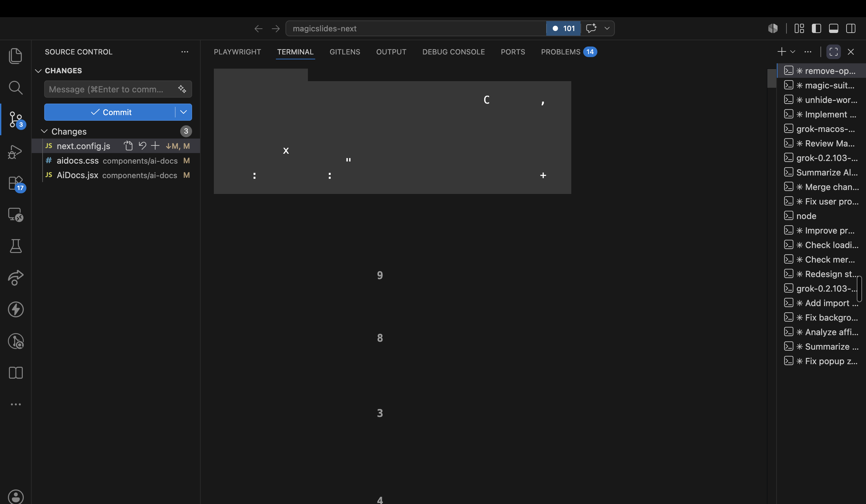
Task: Open the Commit button dropdown arrow
Action: click(183, 112)
